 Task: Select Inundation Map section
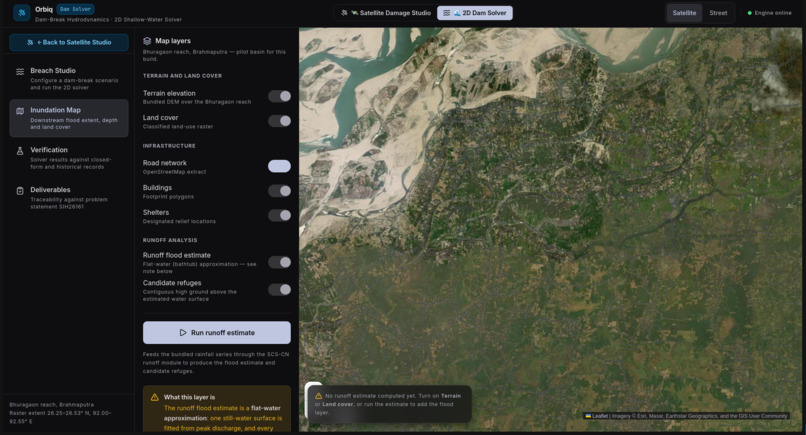click(69, 118)
